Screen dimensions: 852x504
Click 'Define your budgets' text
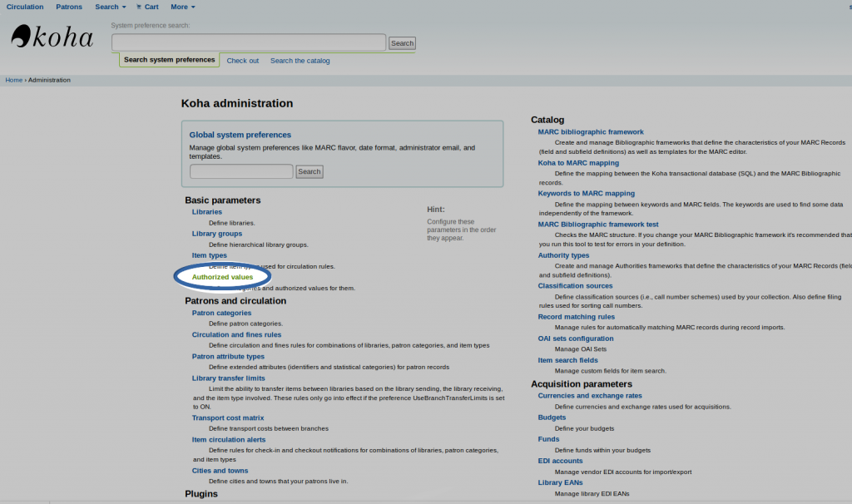point(584,428)
